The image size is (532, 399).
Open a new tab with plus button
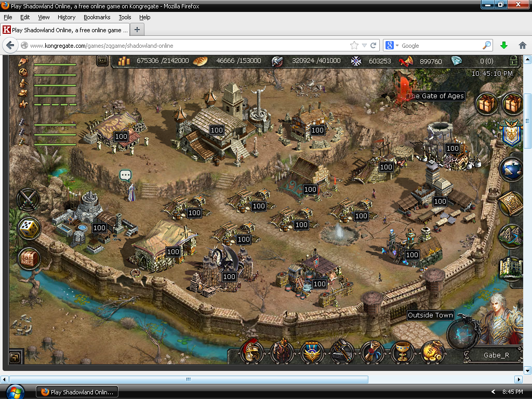pyautogui.click(x=137, y=30)
